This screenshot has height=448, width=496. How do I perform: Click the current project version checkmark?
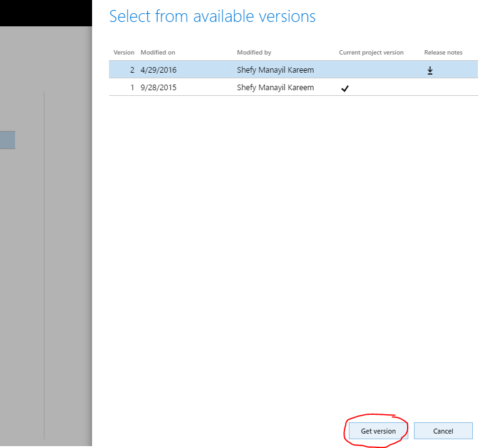tap(344, 88)
